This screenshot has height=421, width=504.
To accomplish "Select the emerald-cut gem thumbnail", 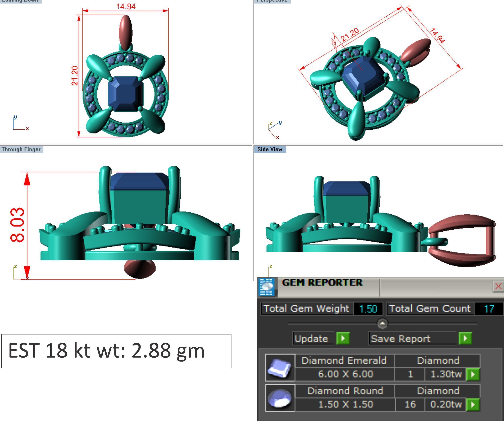I will 280,368.
